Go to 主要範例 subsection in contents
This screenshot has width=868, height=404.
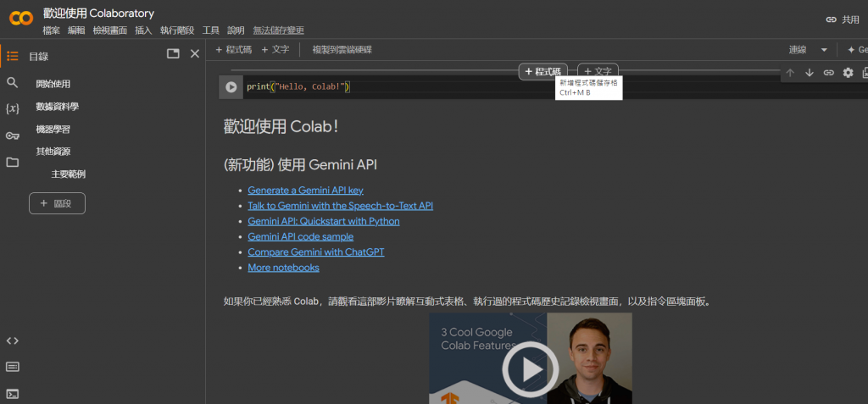tap(69, 174)
